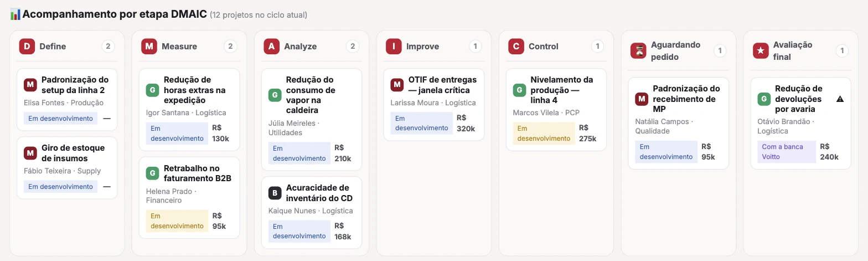Image resolution: width=868 pixels, height=261 pixels.
Task: Click the count badge 2 in Analyze column
Action: [x=353, y=47]
